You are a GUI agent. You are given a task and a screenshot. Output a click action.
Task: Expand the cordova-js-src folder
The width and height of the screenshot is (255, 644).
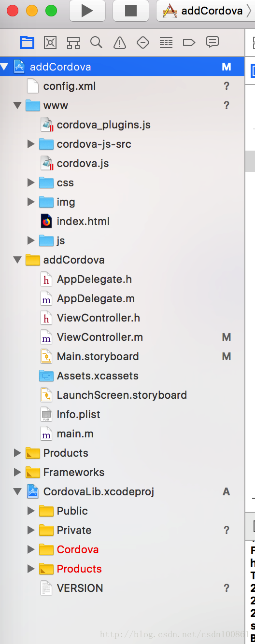coord(31,144)
